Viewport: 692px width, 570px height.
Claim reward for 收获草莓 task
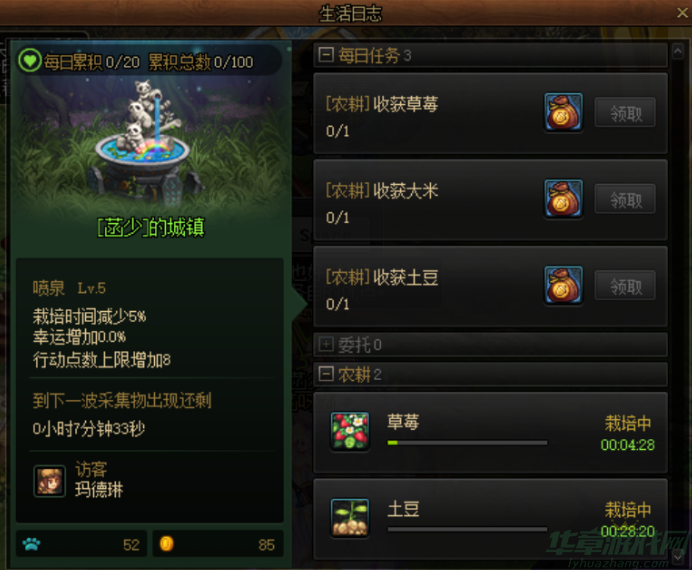[x=625, y=112]
